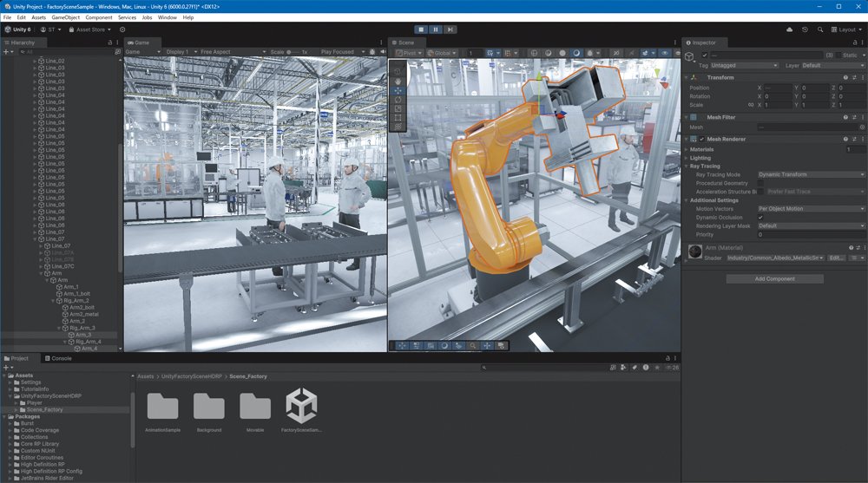Open the Jobs menu
Image resolution: width=868 pixels, height=483 pixels.
[147, 17]
